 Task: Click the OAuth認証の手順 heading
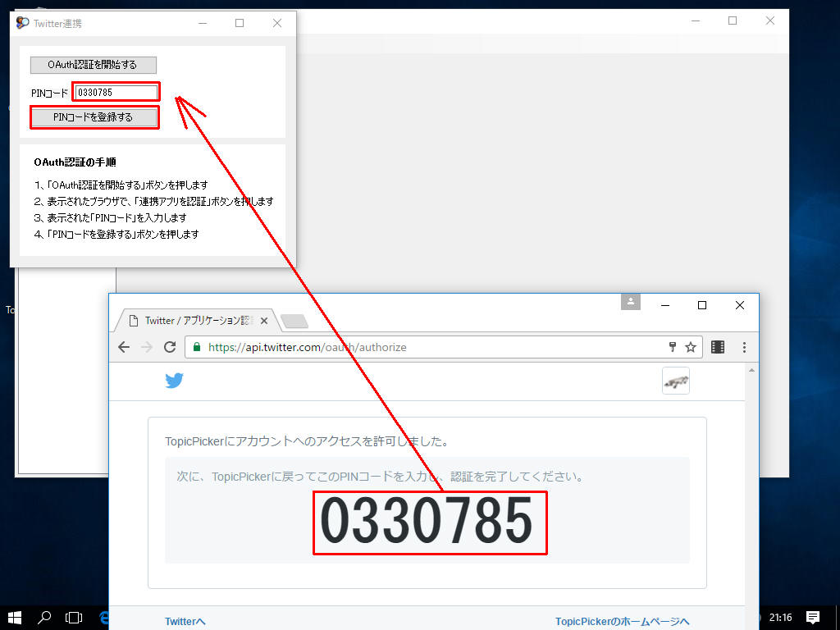(x=75, y=162)
